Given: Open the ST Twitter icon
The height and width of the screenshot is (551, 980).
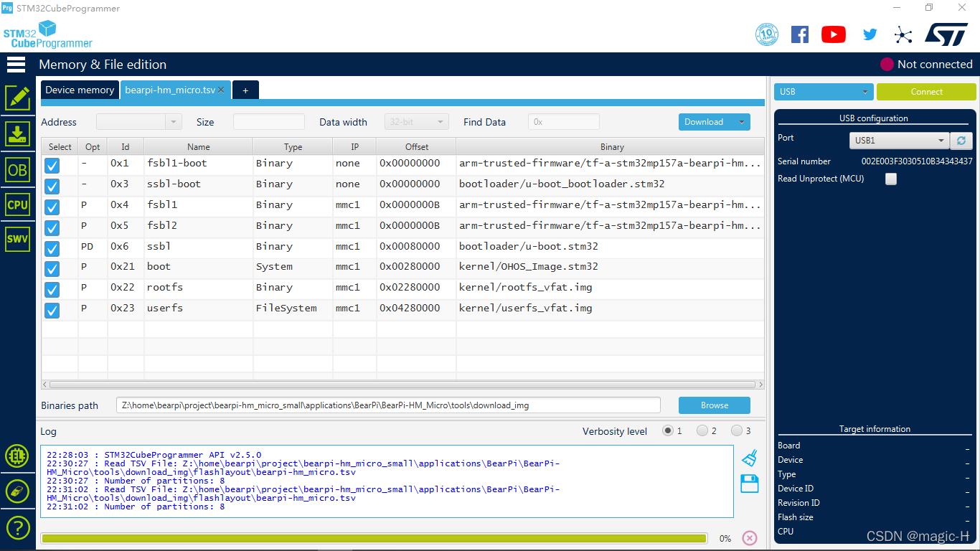Looking at the screenshot, I should pos(870,34).
